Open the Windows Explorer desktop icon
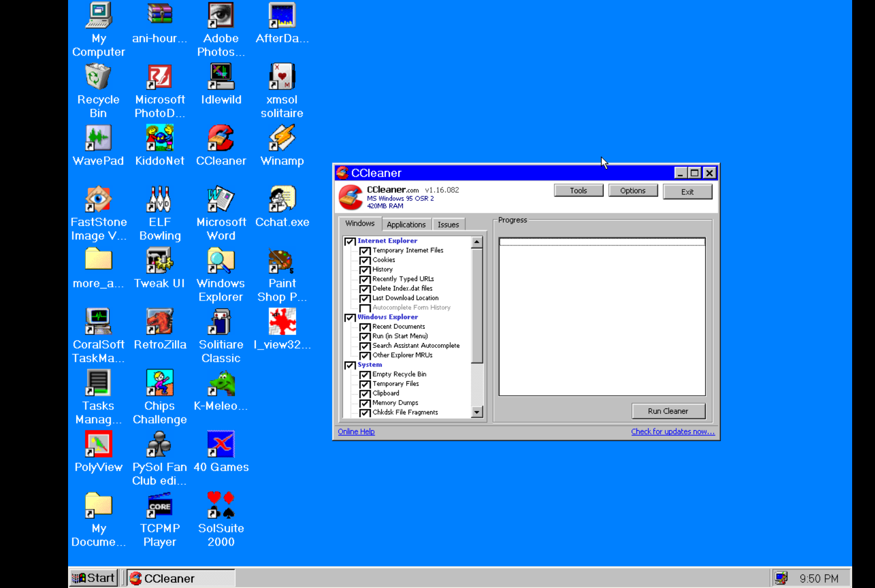 [x=221, y=260]
